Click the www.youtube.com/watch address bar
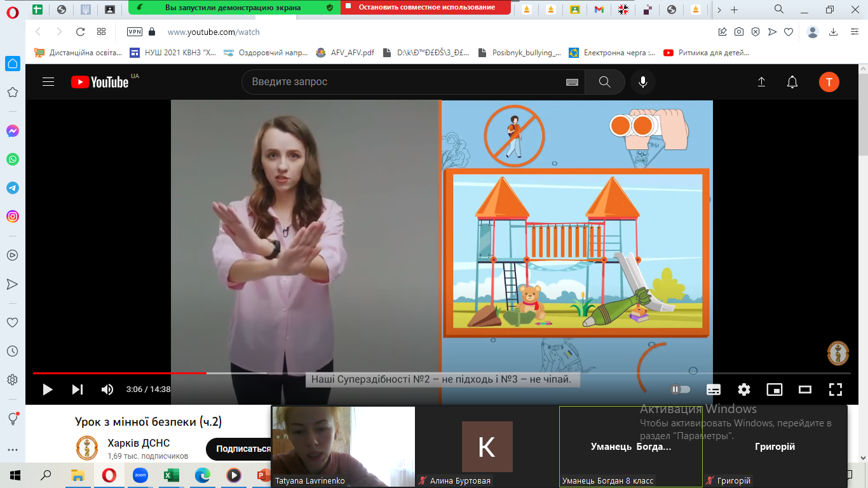Screen dimensions: 868x488 (x=214, y=32)
